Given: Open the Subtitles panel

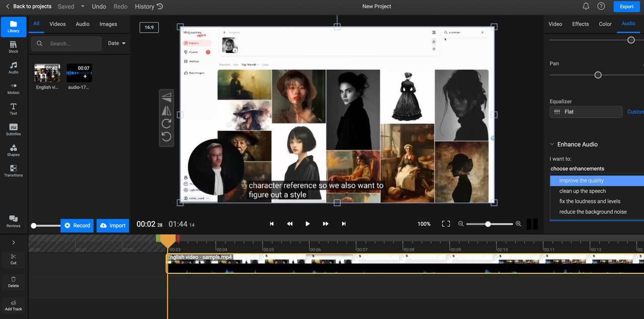Looking at the screenshot, I should click(x=14, y=130).
